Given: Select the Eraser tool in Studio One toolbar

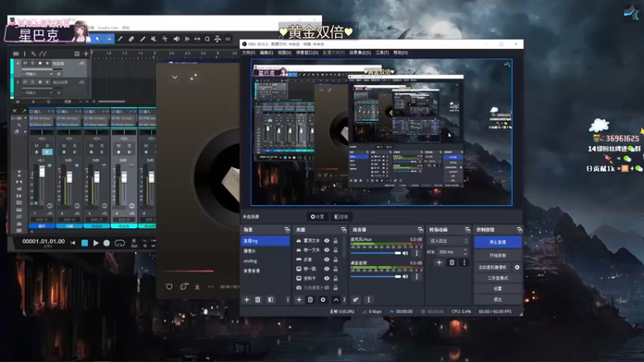Looking at the screenshot, I should [131, 39].
